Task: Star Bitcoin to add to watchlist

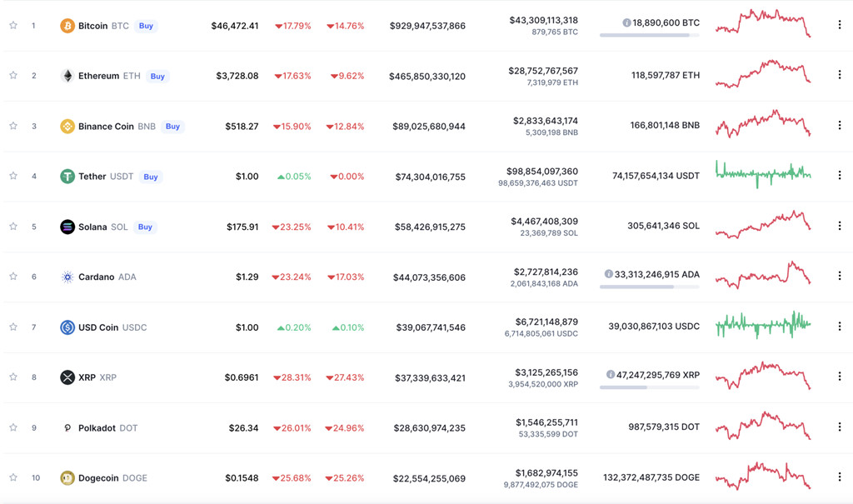Action: [x=13, y=26]
